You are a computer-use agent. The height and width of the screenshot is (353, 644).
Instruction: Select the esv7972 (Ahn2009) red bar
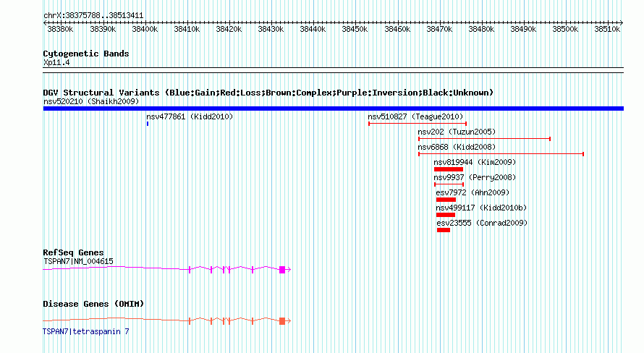coord(446,200)
